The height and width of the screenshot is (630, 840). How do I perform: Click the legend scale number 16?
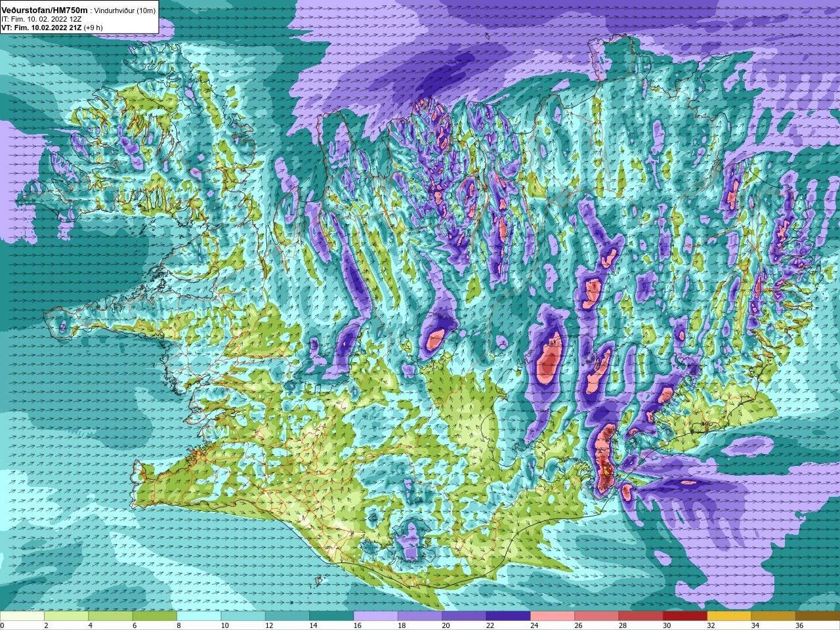coord(356,625)
